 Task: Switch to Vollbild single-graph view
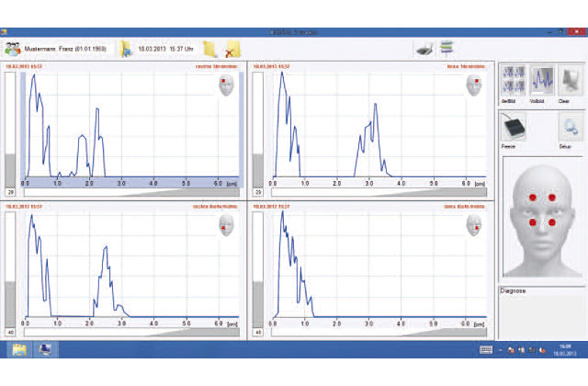tap(541, 81)
